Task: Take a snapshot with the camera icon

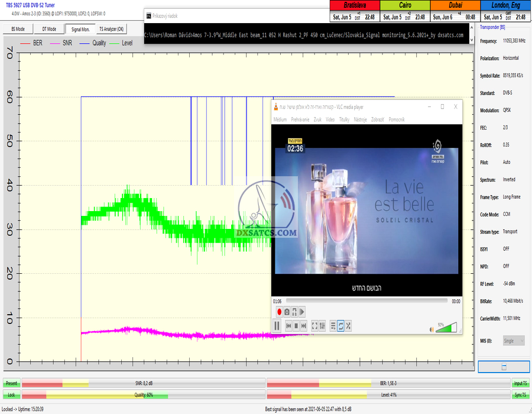Action: 287,312
